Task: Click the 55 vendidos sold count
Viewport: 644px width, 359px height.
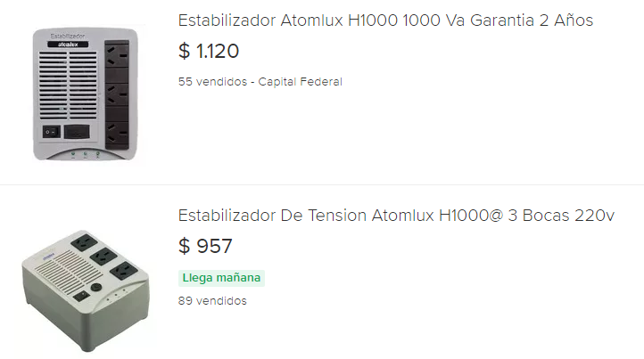Action: tap(213, 82)
